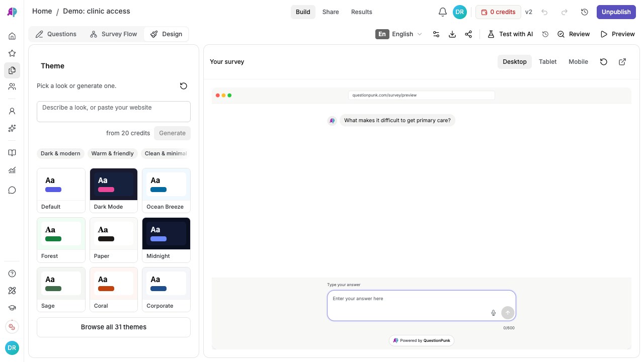Open the Results tab
The image size is (644, 362).
(362, 12)
